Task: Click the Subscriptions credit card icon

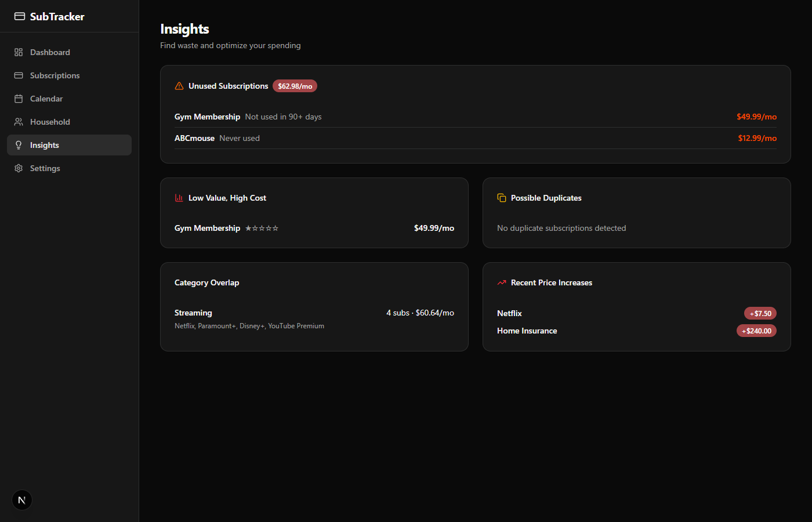Action: 19,75
